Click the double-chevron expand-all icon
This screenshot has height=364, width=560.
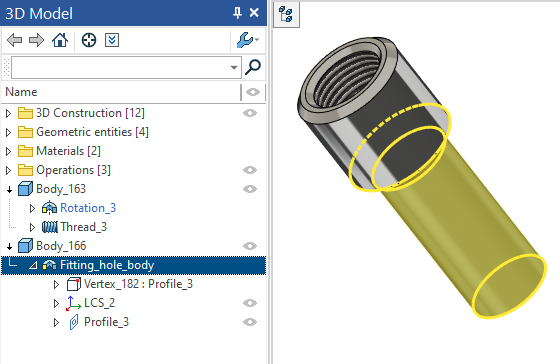pyautogui.click(x=112, y=40)
